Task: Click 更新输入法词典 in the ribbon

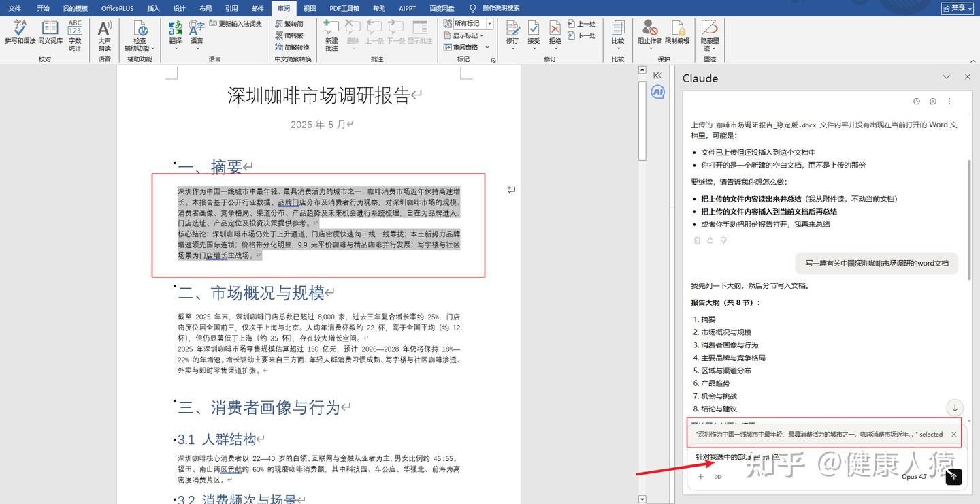Action: coord(235,24)
